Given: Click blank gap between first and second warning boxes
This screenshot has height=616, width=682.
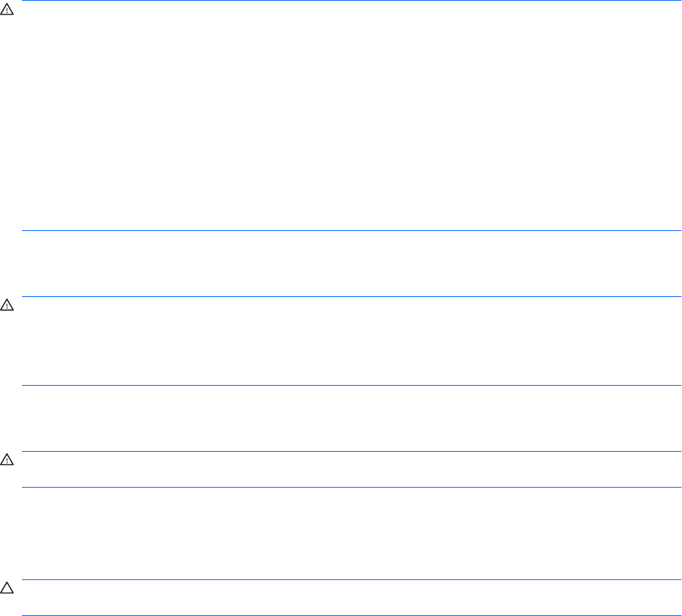Looking at the screenshot, I should pyautogui.click(x=352, y=264).
